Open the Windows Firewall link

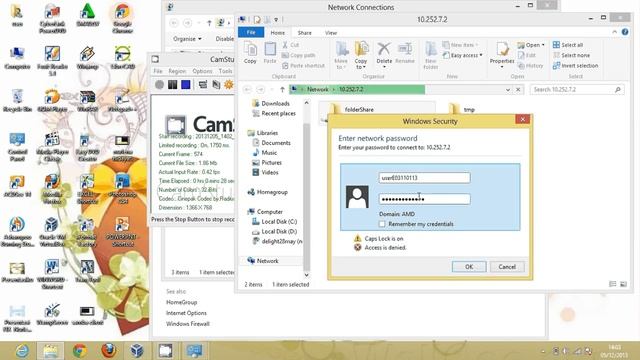coord(188,324)
